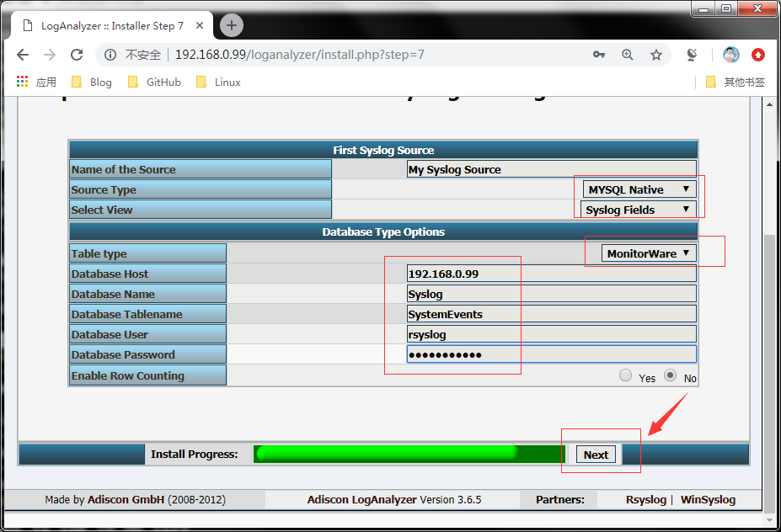The height and width of the screenshot is (532, 781).
Task: Reload the page with the refresh icon
Action: point(77,55)
